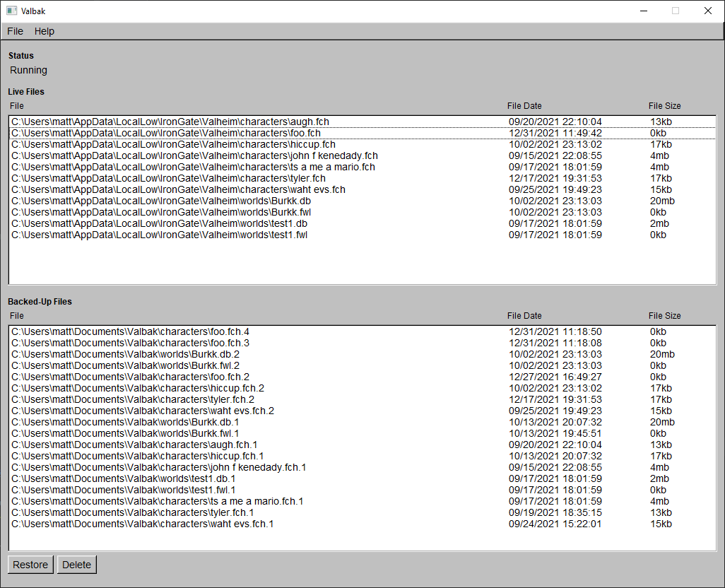Select backup hiccup.fch.1
This screenshot has width=725, height=588.
tap(362, 457)
